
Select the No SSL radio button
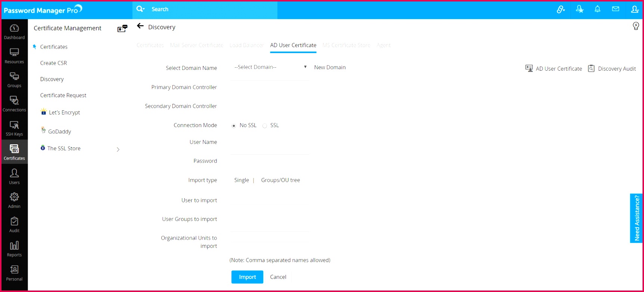[234, 126]
